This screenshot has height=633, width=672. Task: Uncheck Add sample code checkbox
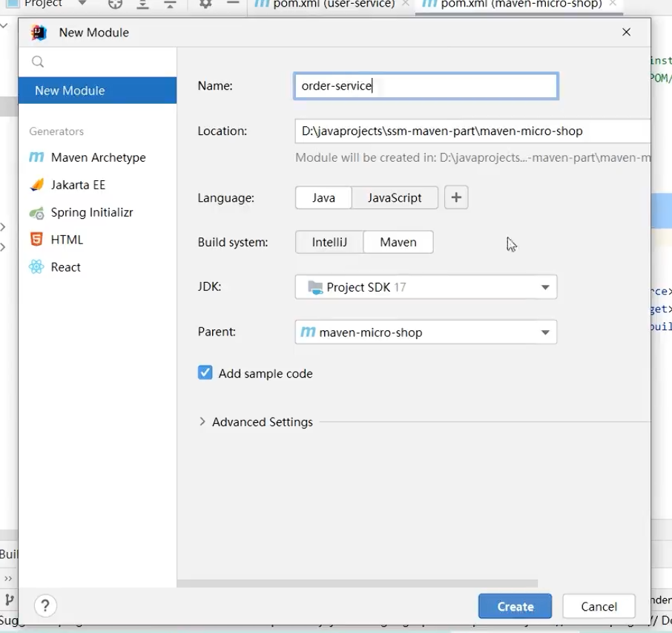(205, 373)
